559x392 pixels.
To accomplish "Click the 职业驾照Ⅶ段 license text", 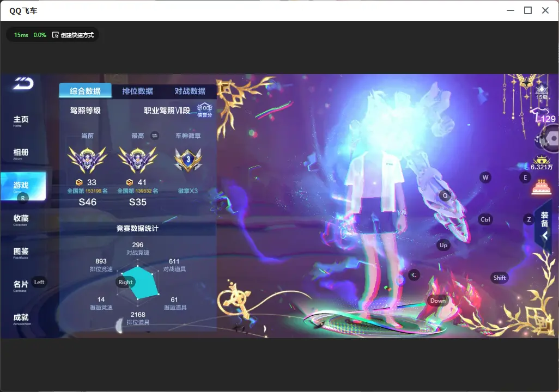I will click(167, 111).
